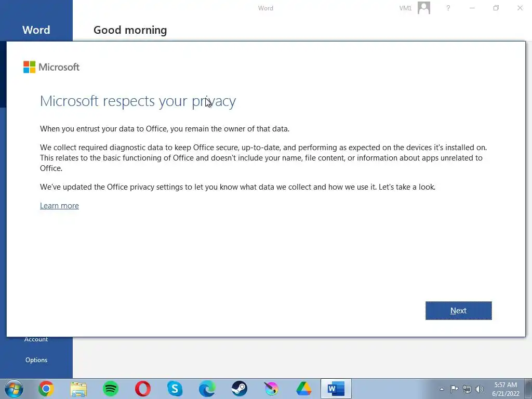Viewport: 532px width, 399px height.
Task: Open the Action Center flag icon
Action: point(454,389)
